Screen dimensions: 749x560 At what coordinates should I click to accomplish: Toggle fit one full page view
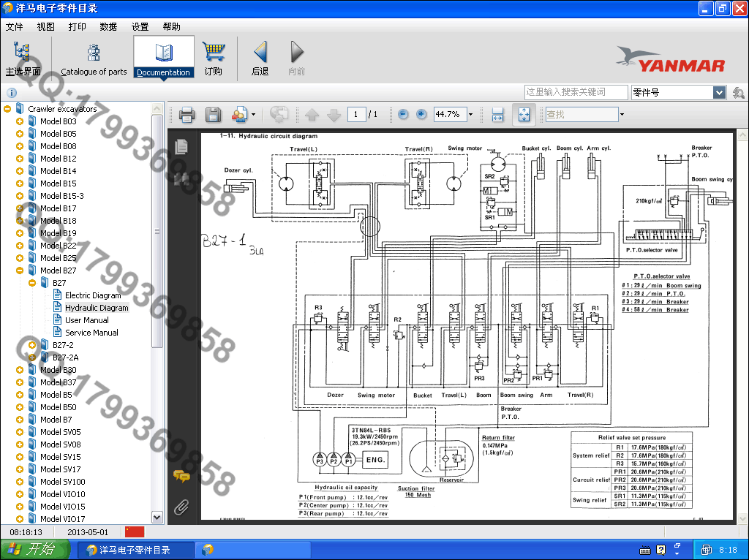click(x=523, y=115)
